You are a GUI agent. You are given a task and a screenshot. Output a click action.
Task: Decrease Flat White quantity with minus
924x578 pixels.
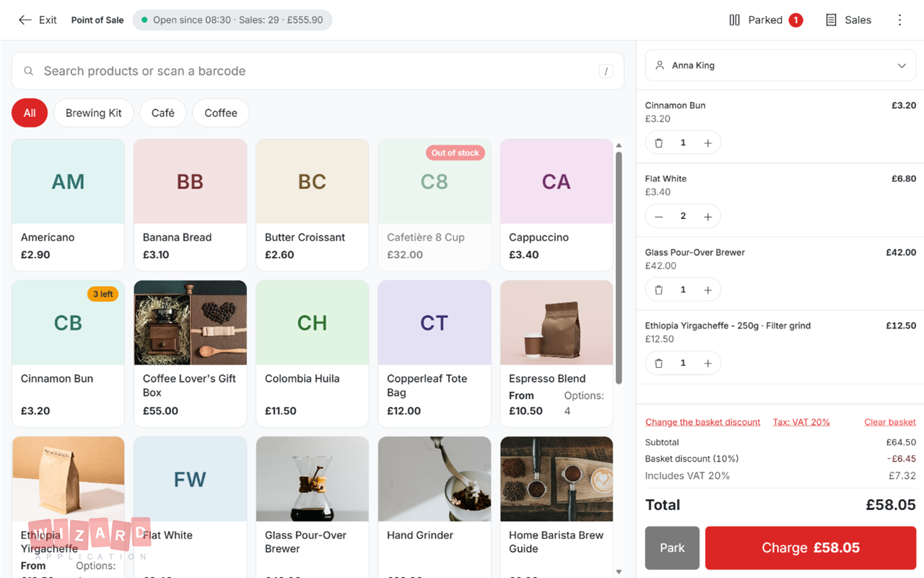click(x=659, y=217)
